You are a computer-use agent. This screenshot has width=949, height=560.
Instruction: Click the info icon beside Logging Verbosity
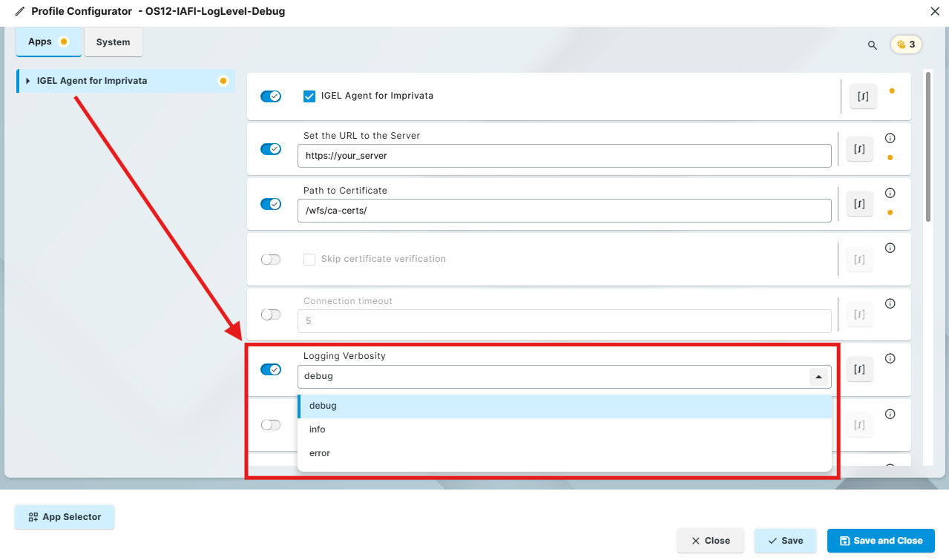point(890,358)
